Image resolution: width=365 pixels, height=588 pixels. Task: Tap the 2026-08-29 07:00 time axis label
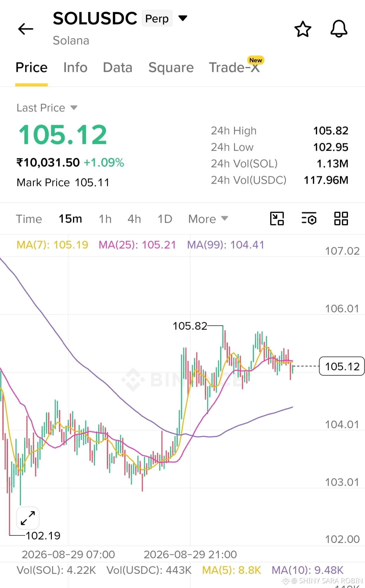click(x=68, y=554)
